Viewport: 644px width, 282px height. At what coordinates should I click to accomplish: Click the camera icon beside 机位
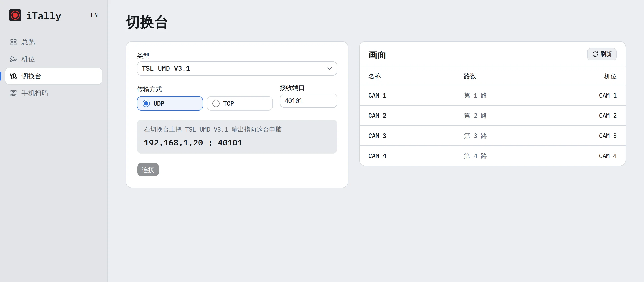(13, 59)
